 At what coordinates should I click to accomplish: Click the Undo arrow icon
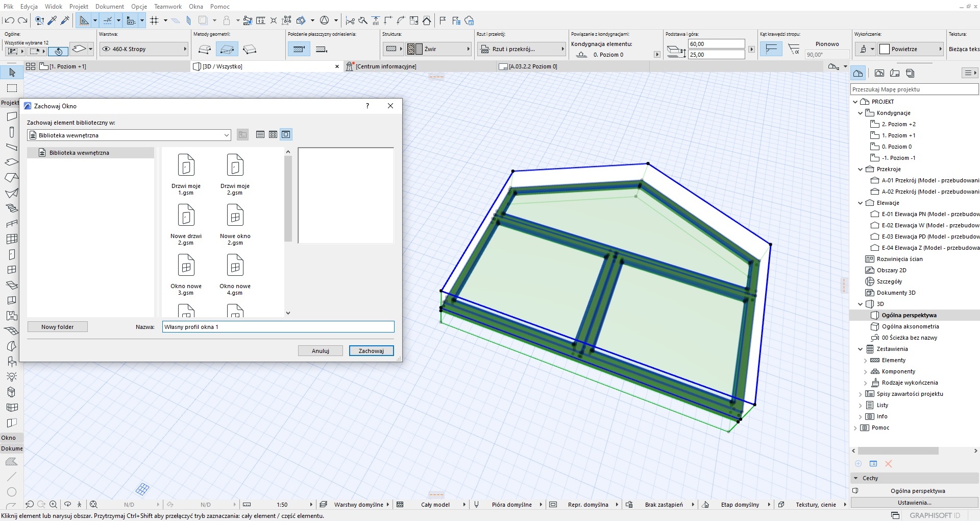9,20
